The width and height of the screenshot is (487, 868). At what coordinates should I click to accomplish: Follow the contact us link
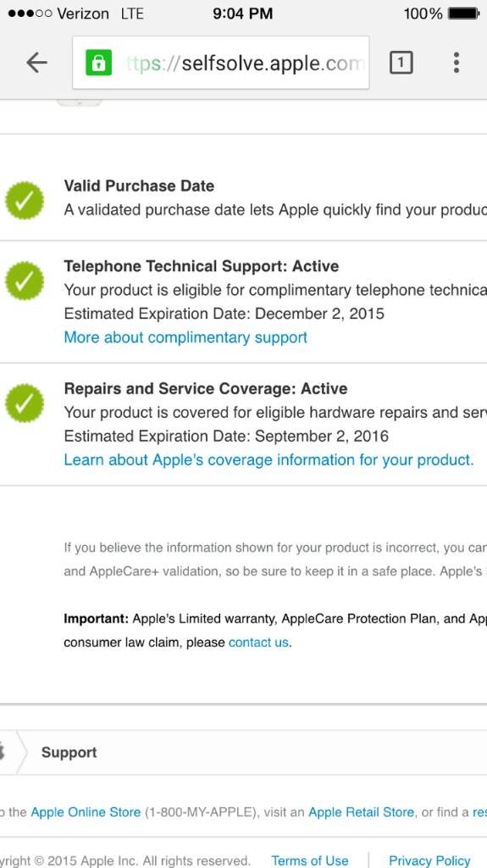[x=258, y=643]
